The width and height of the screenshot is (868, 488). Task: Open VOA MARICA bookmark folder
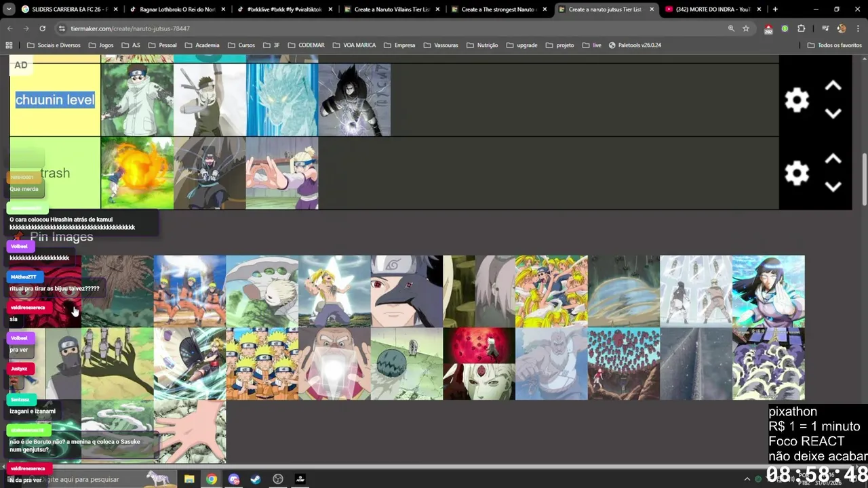pyautogui.click(x=354, y=45)
